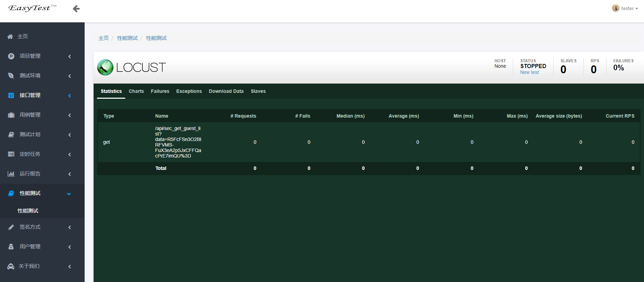Click the 性能测试 book icon
Viewport: 644px width, 282px height.
click(x=11, y=193)
